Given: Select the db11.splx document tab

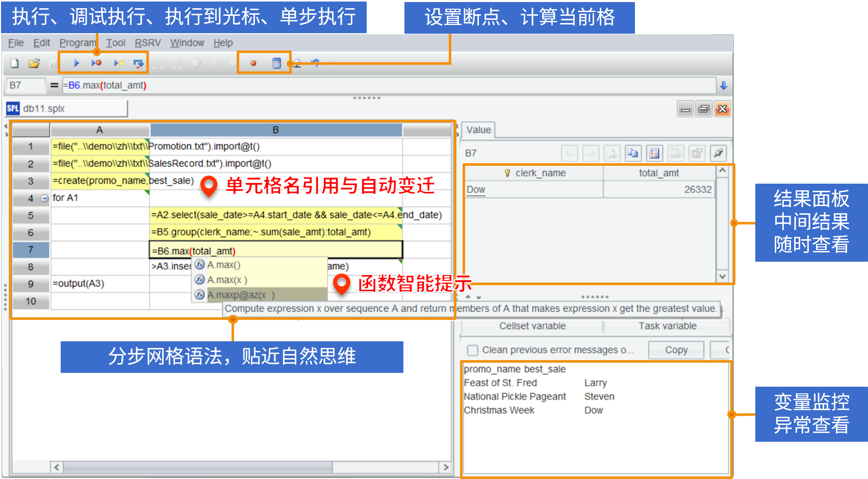Looking at the screenshot, I should pos(66,109).
